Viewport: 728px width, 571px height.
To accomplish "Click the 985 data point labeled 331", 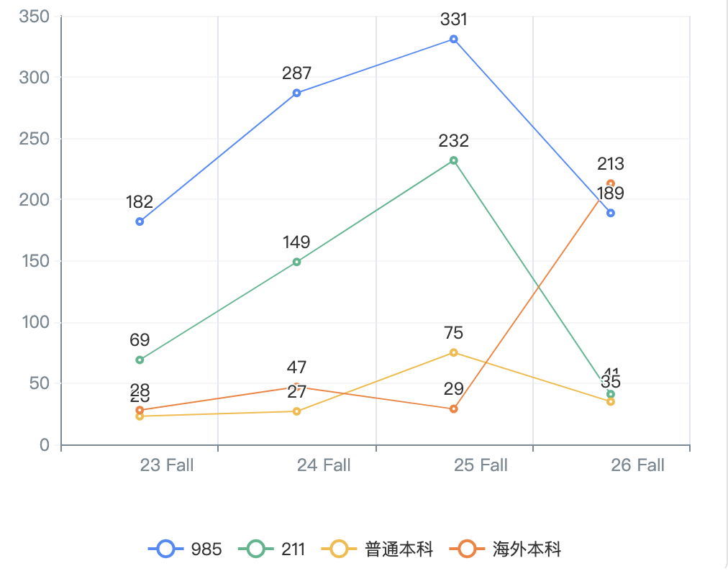I will [454, 39].
